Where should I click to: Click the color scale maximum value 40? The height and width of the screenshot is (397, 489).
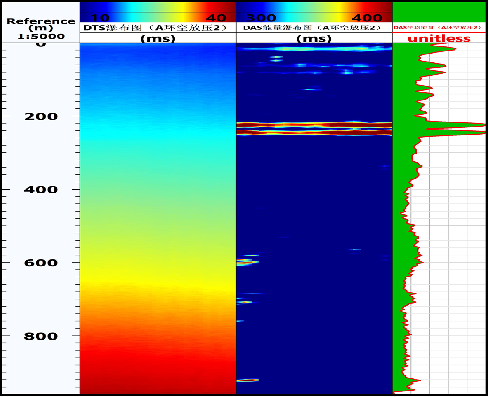[216, 18]
